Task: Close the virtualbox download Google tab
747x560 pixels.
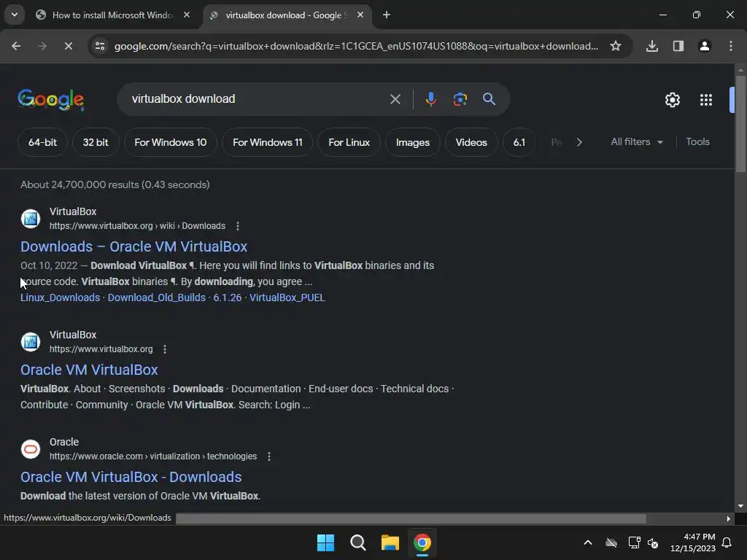Action: pos(360,15)
